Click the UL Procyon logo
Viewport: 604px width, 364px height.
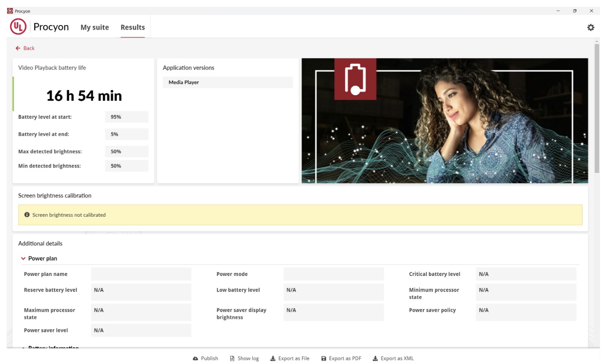click(x=18, y=27)
